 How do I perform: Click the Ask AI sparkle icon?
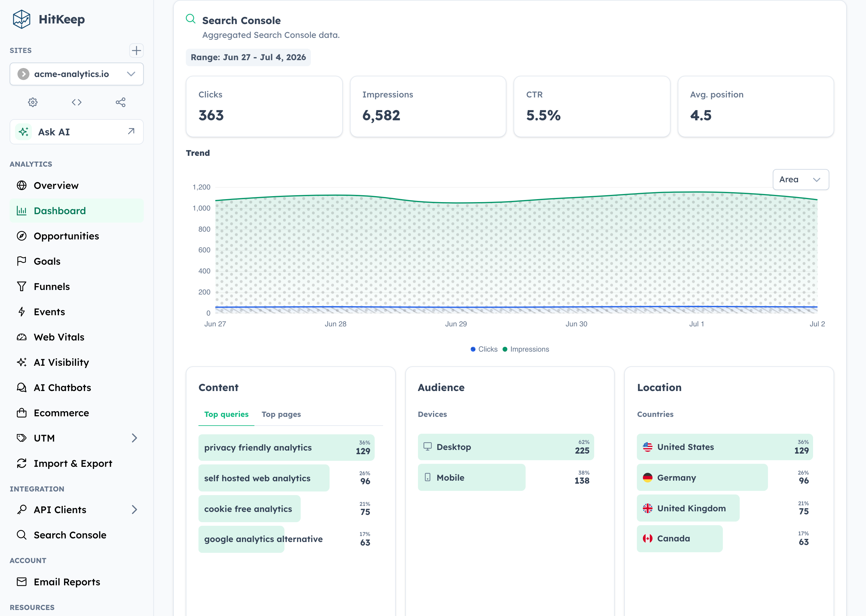click(x=23, y=132)
